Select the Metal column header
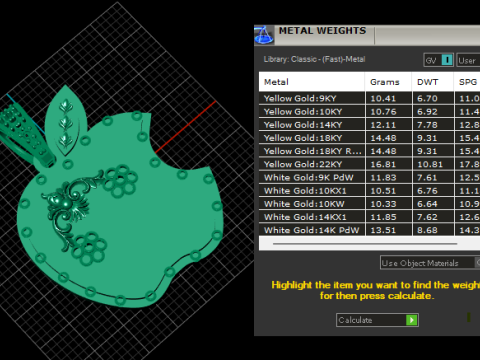The width and height of the screenshot is (480, 360). pos(311,82)
